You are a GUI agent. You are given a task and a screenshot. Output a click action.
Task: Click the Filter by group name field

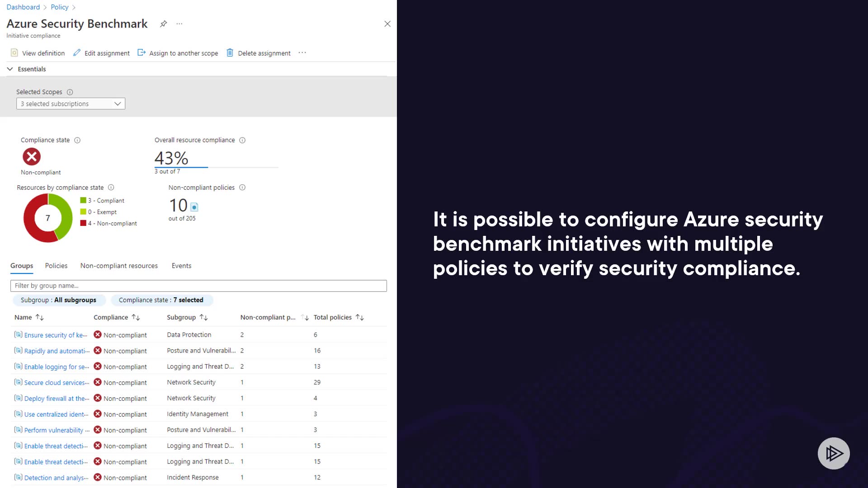(x=198, y=286)
